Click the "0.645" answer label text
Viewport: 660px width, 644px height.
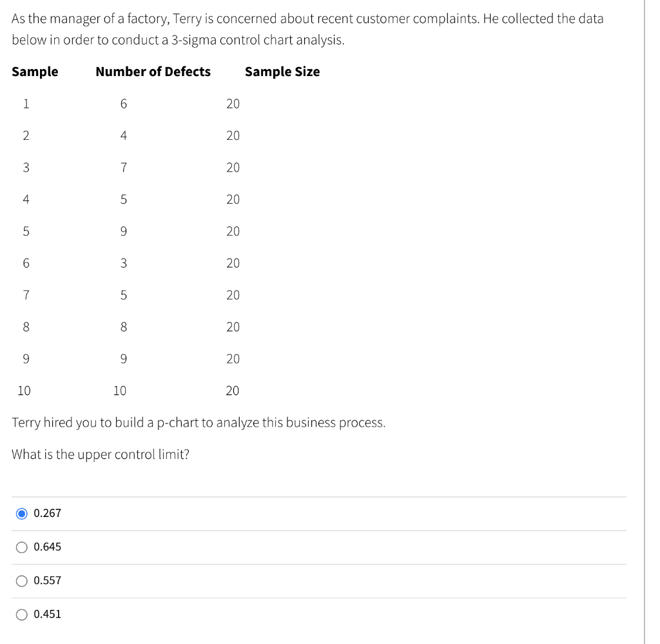47,547
